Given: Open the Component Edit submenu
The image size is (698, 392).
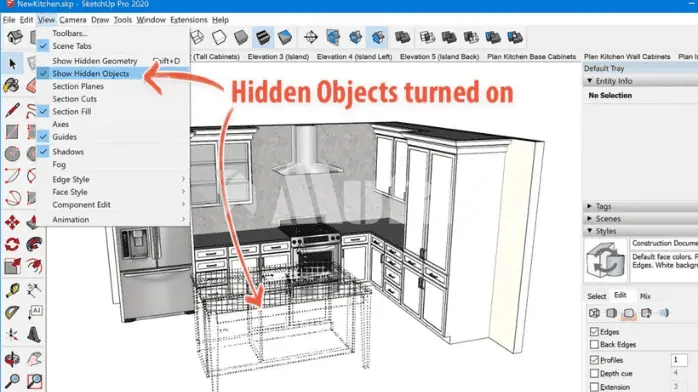Looking at the screenshot, I should (113, 205).
